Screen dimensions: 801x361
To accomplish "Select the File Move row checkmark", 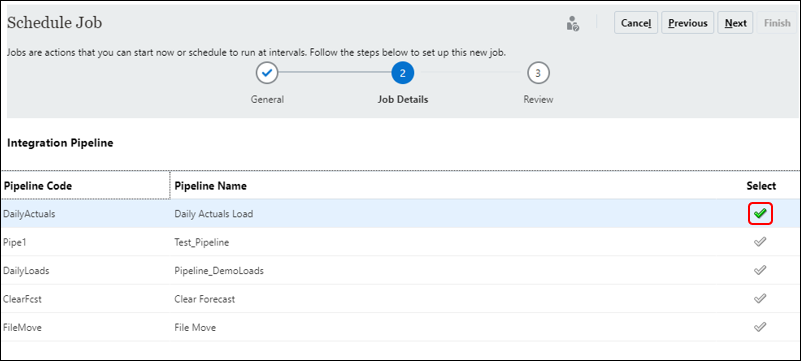I will click(760, 327).
